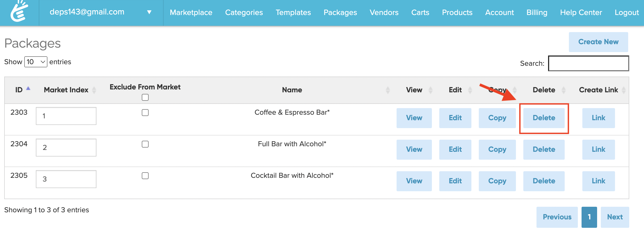Click the hand logo icon
644x232 pixels.
coord(19,11)
